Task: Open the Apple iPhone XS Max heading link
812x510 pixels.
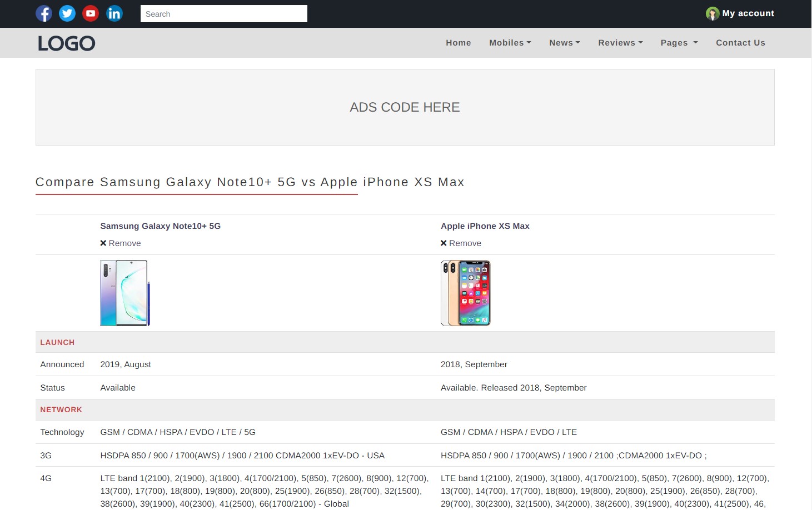Action: [x=485, y=226]
